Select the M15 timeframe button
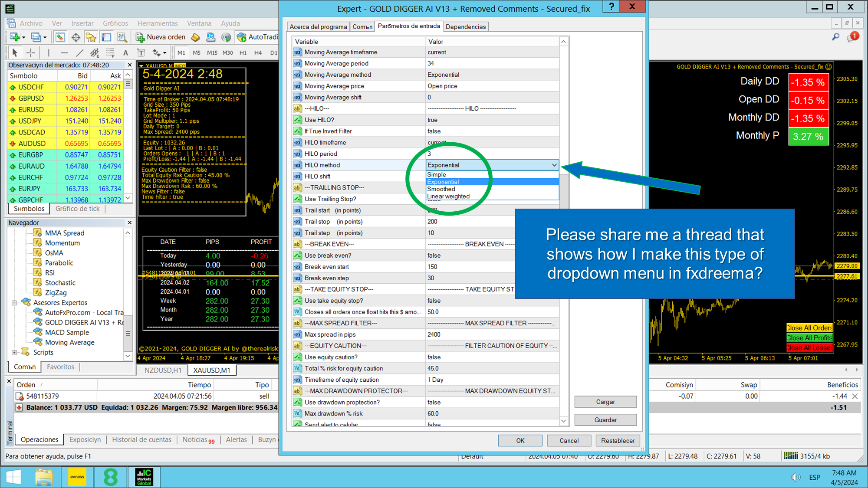The height and width of the screenshot is (488, 868). click(x=212, y=53)
